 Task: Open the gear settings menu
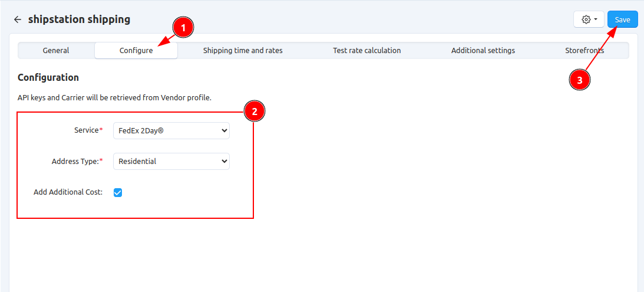tap(589, 19)
